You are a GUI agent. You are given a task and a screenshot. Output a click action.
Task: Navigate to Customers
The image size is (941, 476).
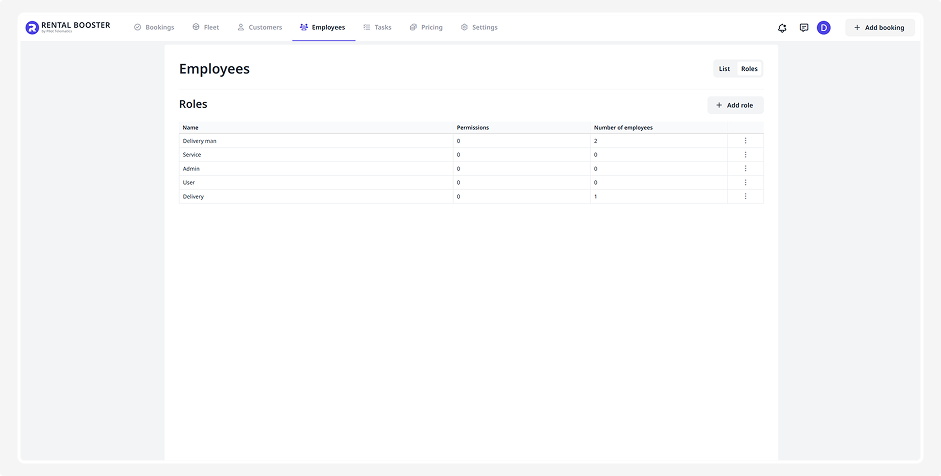(x=259, y=27)
